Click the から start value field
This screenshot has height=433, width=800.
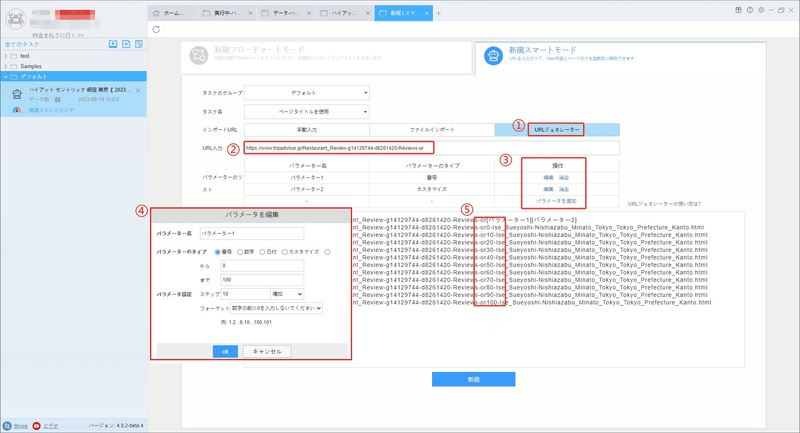262,266
